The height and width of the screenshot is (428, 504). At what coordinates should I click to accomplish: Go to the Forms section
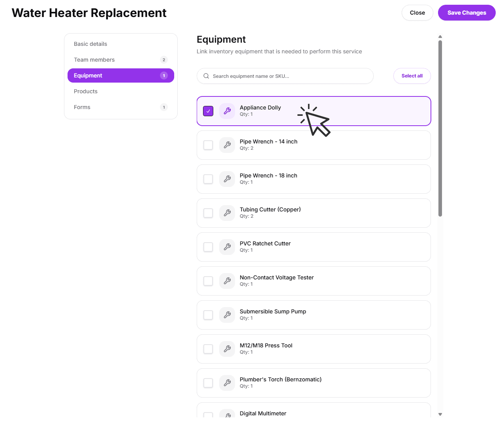tap(82, 107)
